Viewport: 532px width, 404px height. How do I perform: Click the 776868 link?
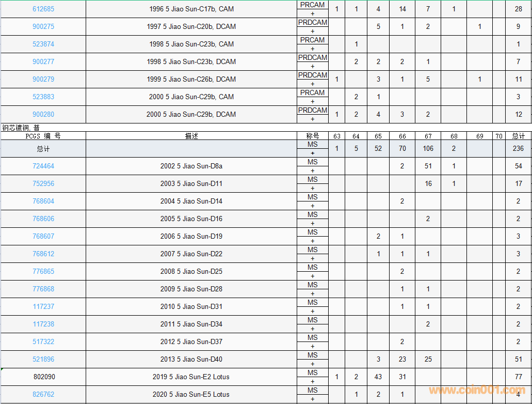coord(43,289)
